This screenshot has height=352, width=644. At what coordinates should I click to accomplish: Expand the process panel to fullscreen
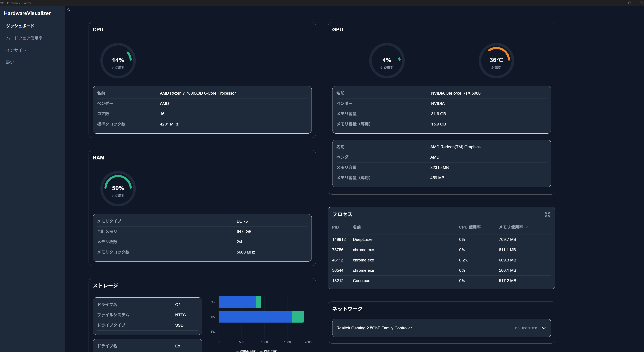tap(547, 215)
